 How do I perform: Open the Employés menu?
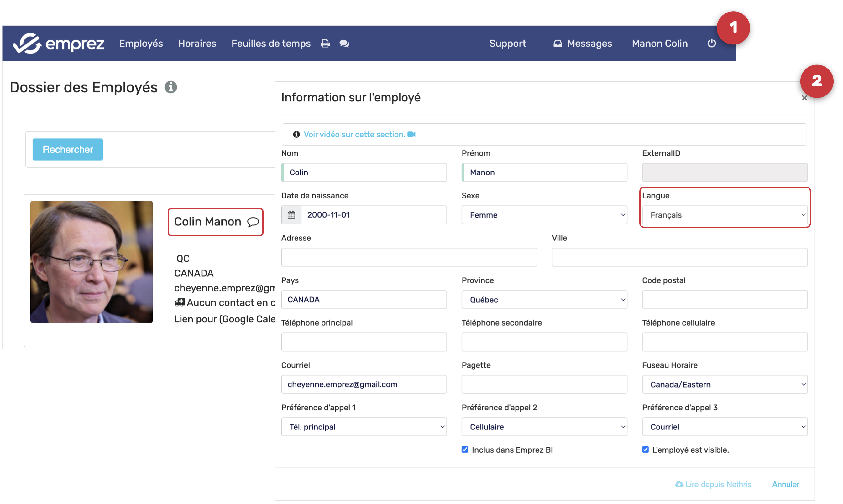[x=141, y=44]
